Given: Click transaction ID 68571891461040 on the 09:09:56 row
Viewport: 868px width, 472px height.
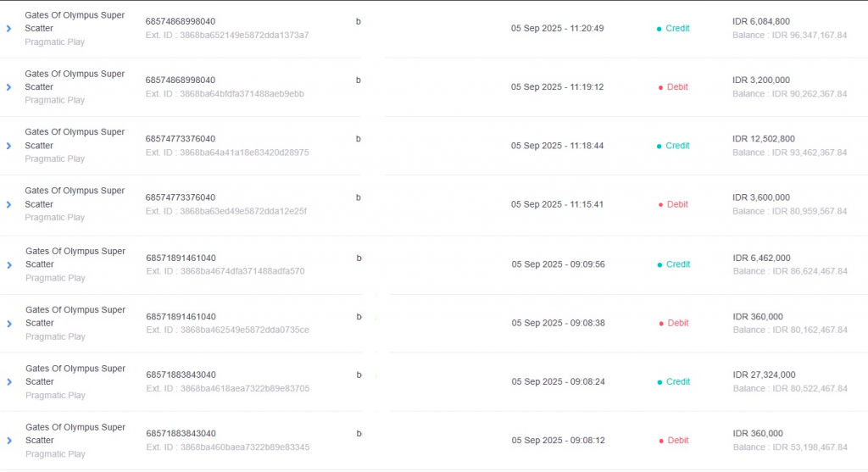Looking at the screenshot, I should click(181, 258).
